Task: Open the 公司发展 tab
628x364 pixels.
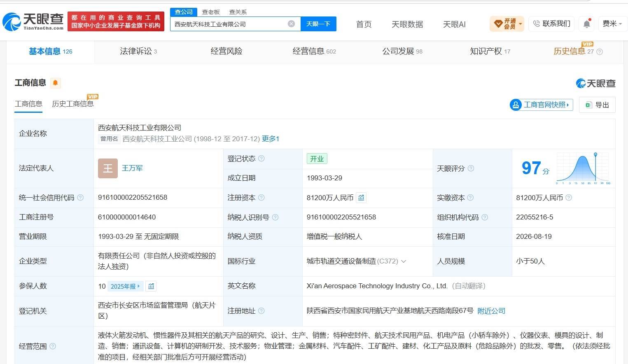Action: tap(402, 51)
